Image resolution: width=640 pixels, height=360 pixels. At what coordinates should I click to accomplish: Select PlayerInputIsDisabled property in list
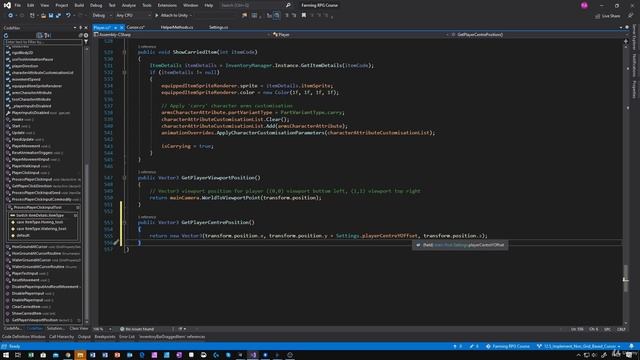coord(30,113)
